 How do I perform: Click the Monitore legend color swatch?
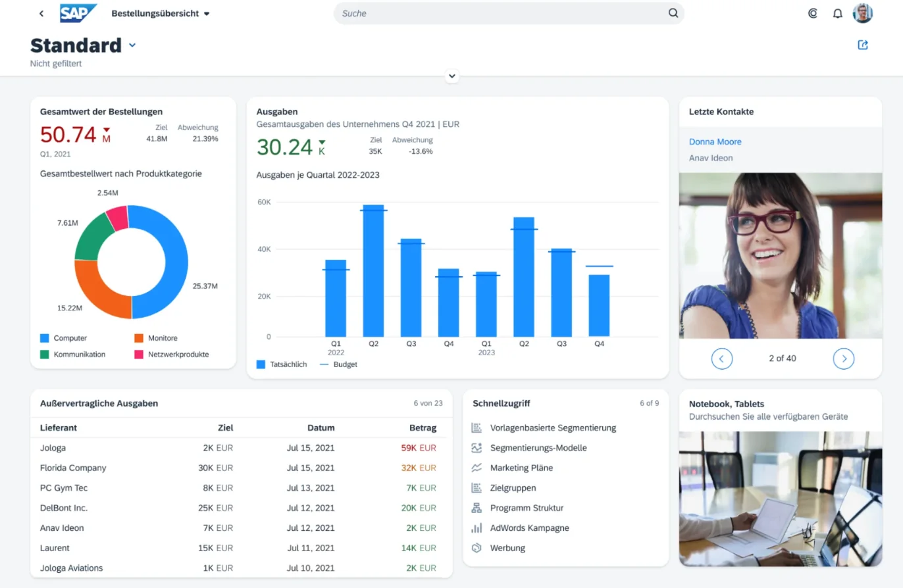pos(139,338)
